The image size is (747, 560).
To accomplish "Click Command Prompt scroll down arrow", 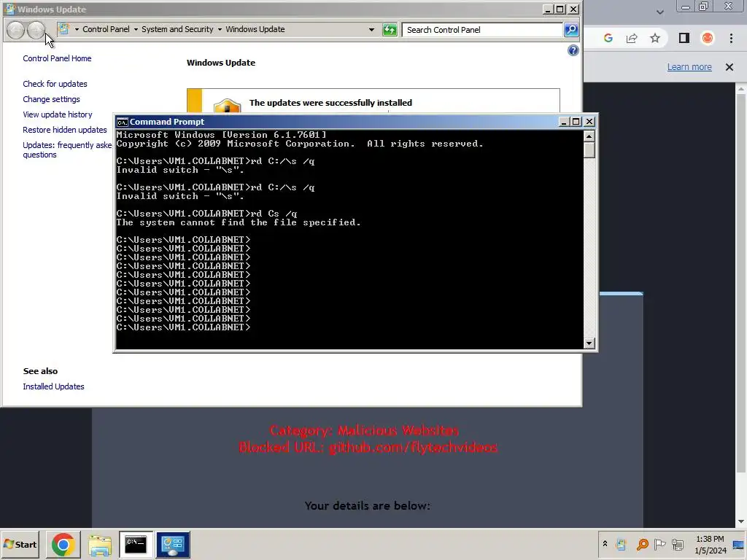I will tap(589, 343).
